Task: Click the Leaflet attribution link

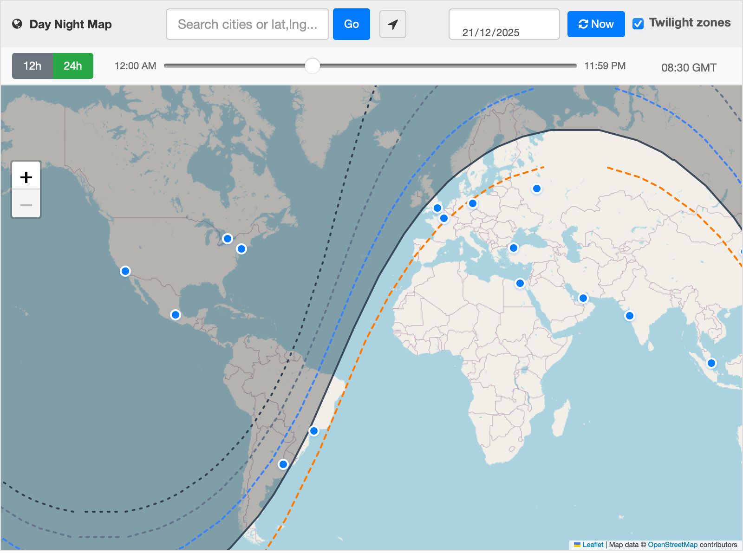Action: point(593,545)
